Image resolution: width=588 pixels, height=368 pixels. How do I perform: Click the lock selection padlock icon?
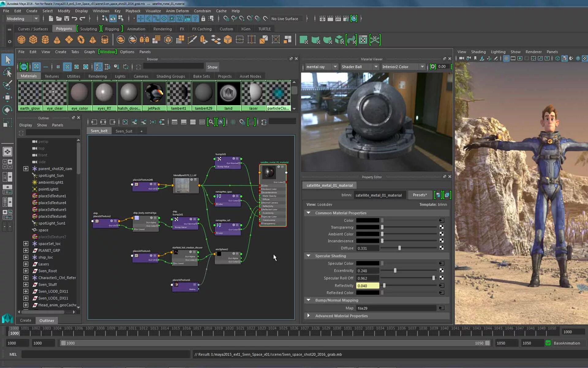click(203, 19)
